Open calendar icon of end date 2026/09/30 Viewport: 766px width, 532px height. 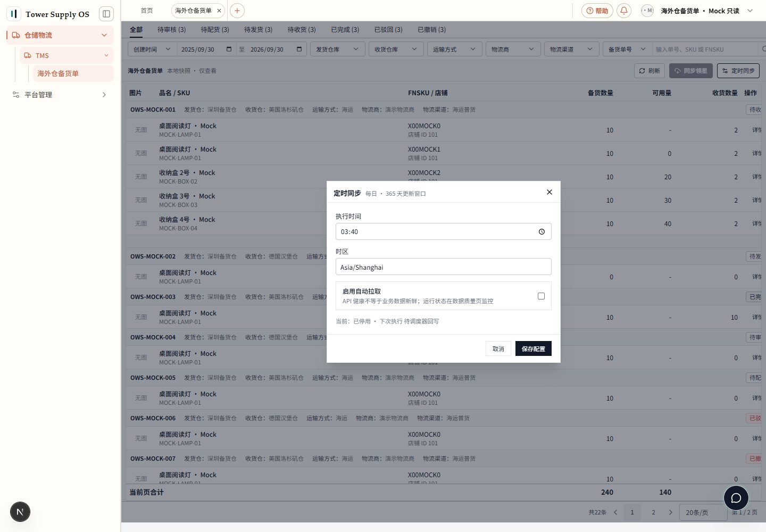tap(299, 49)
